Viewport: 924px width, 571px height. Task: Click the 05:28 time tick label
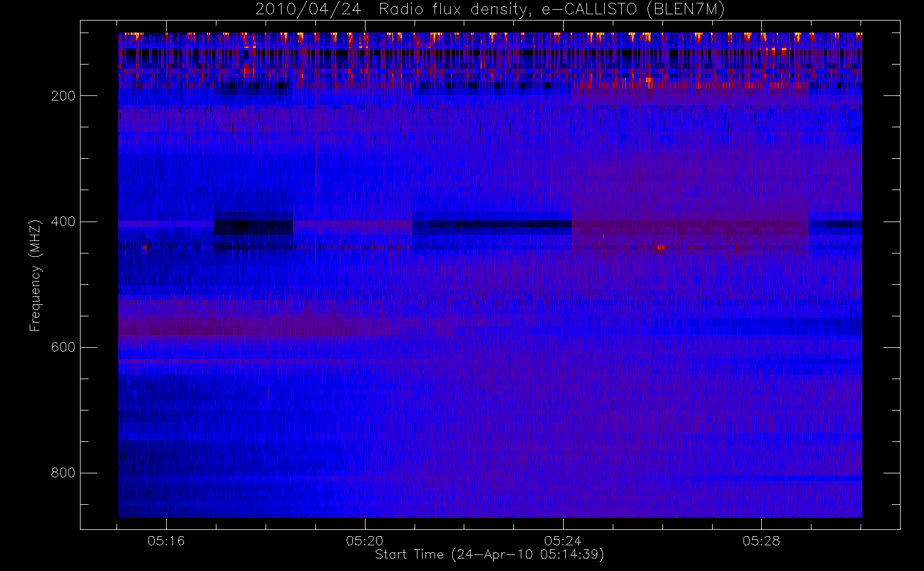pos(761,541)
